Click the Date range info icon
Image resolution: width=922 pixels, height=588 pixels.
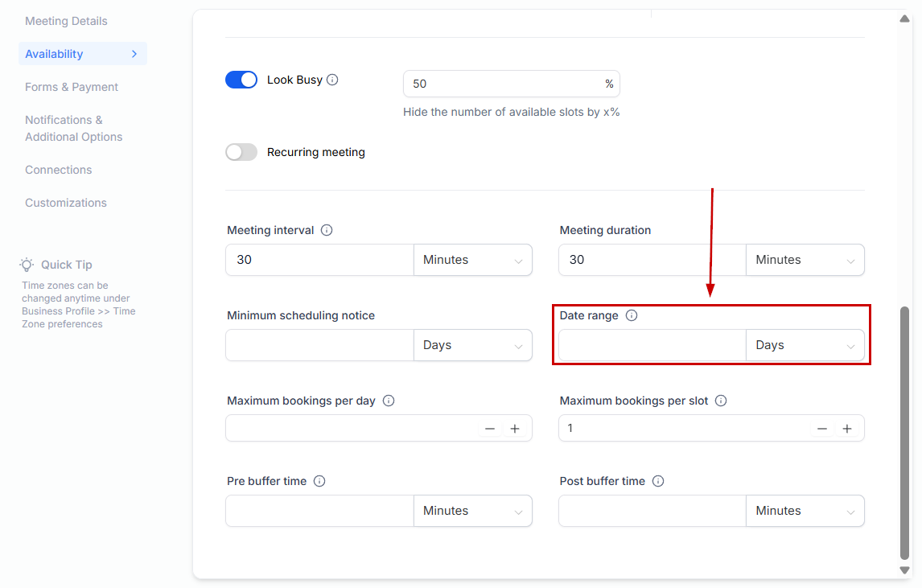632,315
